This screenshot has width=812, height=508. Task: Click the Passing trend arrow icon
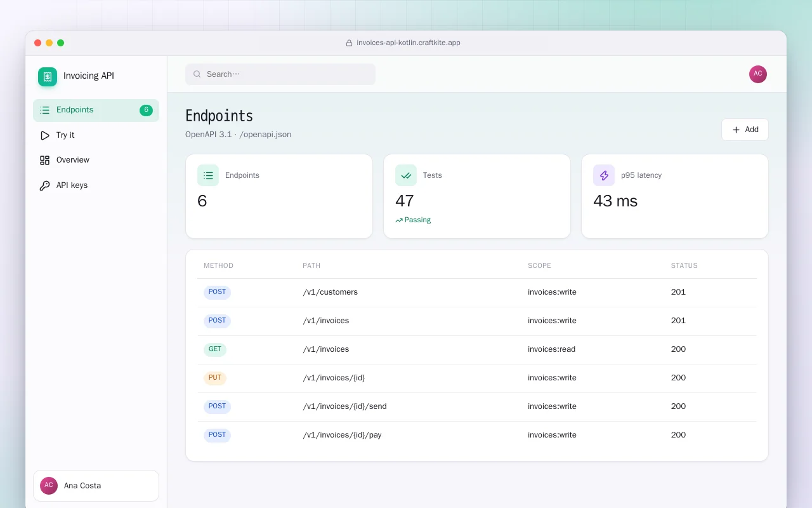[x=399, y=220]
